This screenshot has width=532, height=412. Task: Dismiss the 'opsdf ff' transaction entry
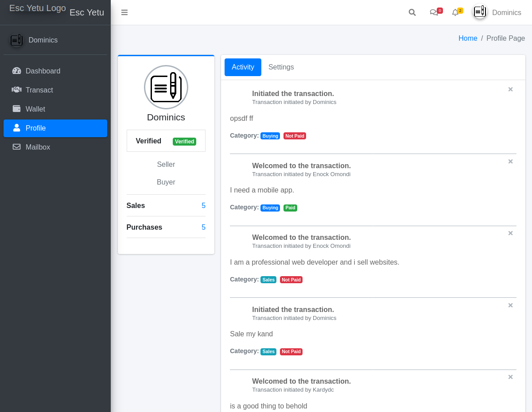(x=510, y=89)
